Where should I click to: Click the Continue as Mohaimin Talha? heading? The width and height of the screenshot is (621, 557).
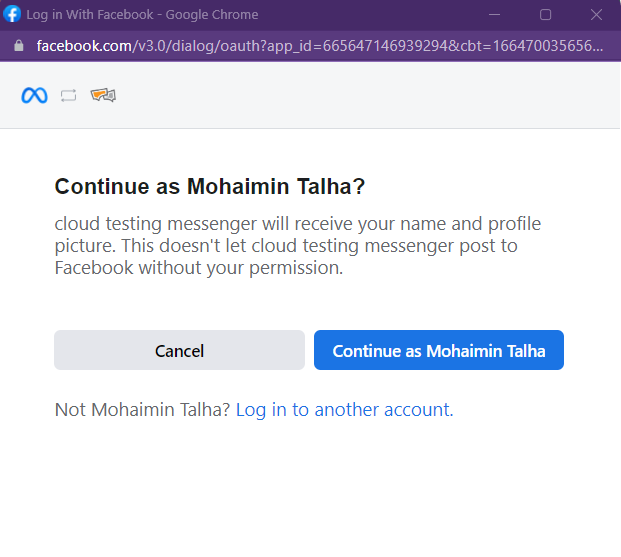click(x=210, y=186)
